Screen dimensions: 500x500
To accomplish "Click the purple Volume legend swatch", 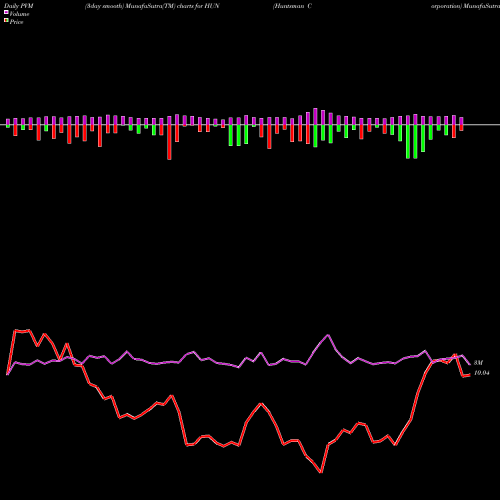I will 6,12.
